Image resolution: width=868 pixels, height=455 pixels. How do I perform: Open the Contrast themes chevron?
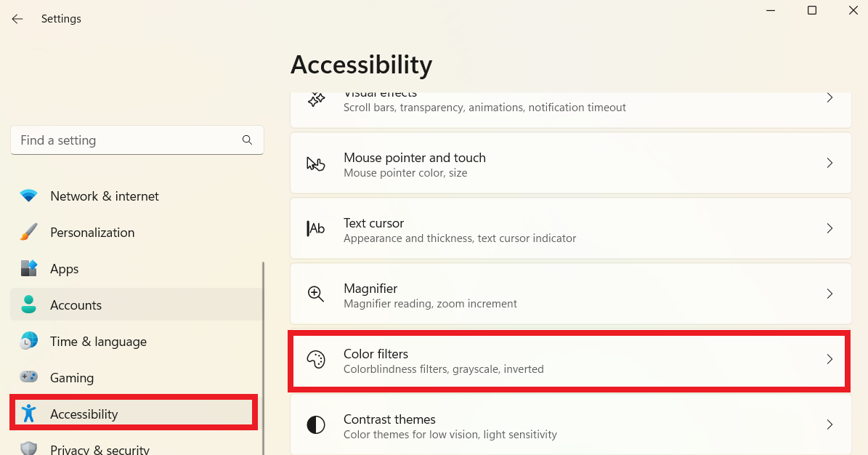[830, 425]
